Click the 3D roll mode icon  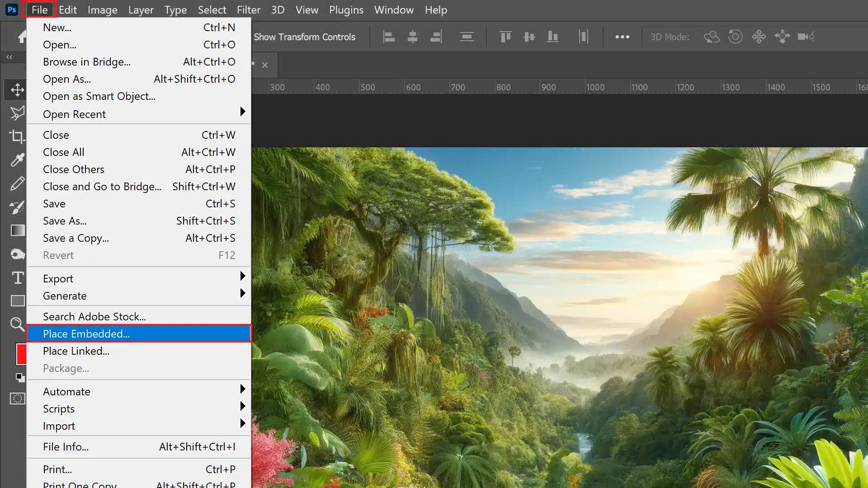735,37
